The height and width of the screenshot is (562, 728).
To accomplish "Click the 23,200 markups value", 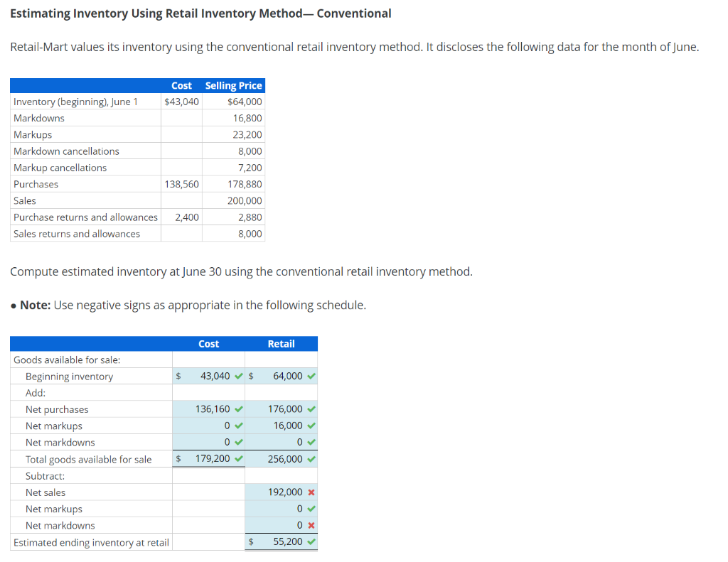I will point(247,134).
